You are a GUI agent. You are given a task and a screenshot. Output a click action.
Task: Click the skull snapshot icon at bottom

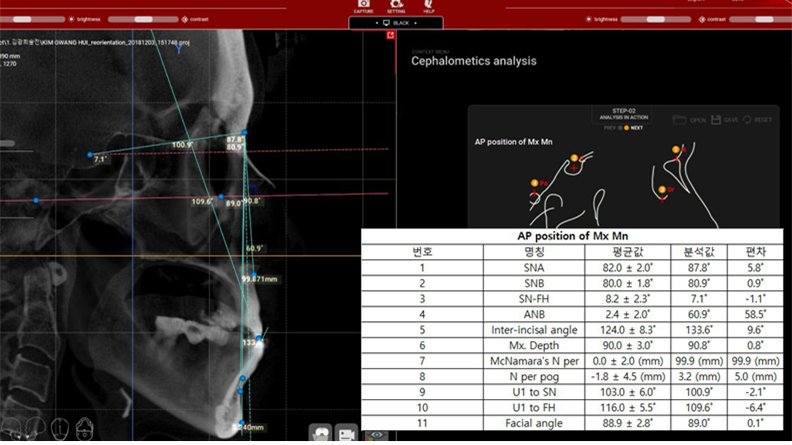click(322, 435)
